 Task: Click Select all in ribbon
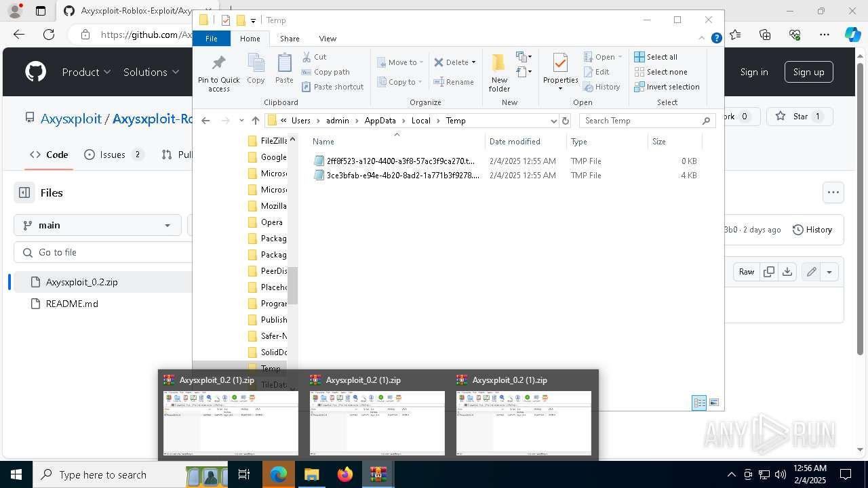coord(655,57)
